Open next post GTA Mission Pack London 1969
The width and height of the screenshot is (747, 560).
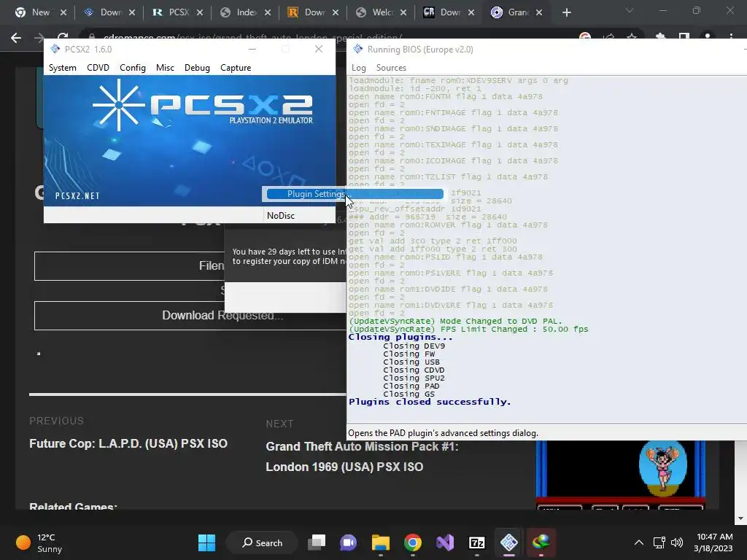362,456
